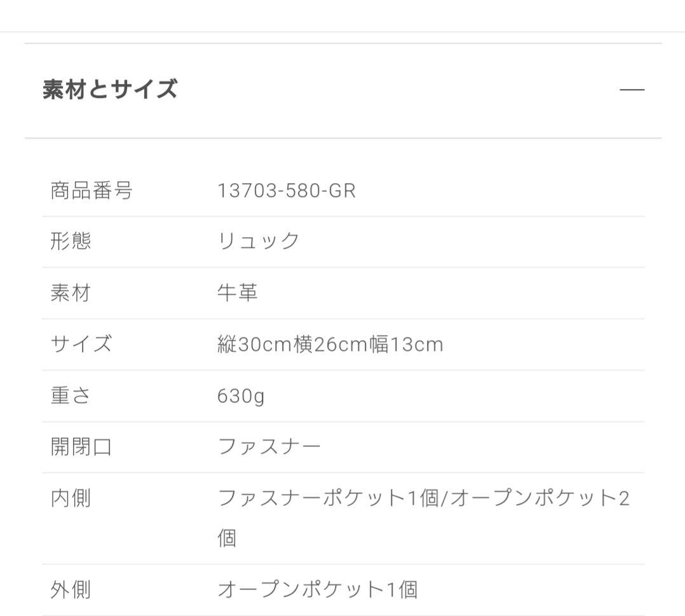This screenshot has width=685, height=616.
Task: Select the オープンポケット1個 exterior value
Action: [318, 590]
